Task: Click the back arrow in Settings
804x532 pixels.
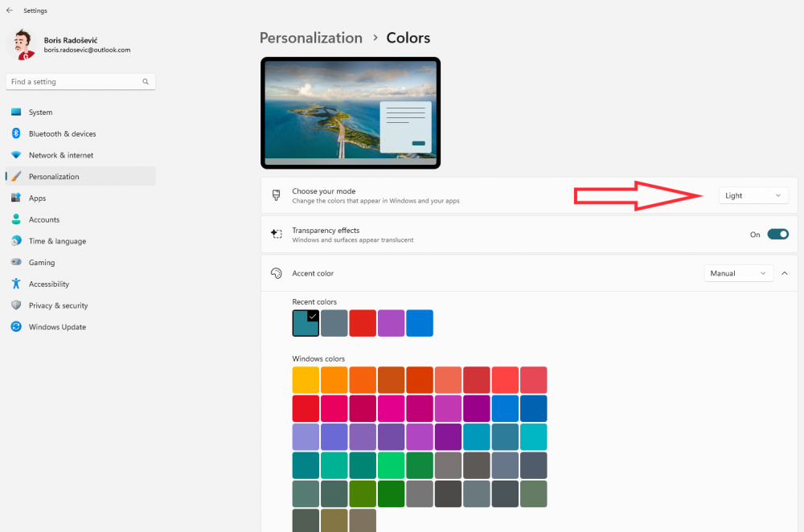Action: click(10, 10)
